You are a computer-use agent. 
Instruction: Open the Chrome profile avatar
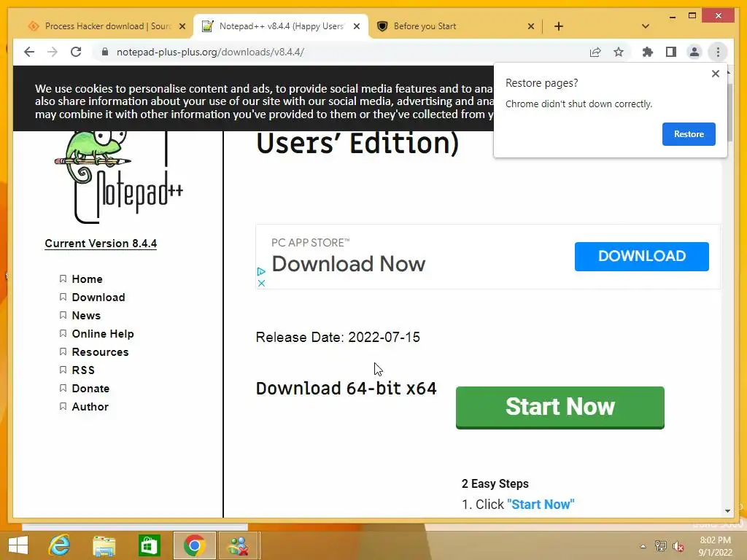(x=694, y=52)
